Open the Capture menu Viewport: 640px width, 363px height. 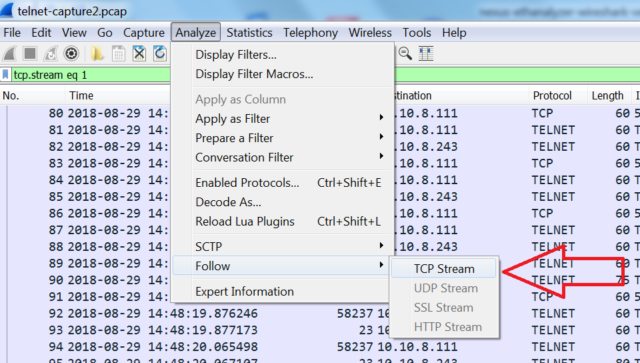144,33
